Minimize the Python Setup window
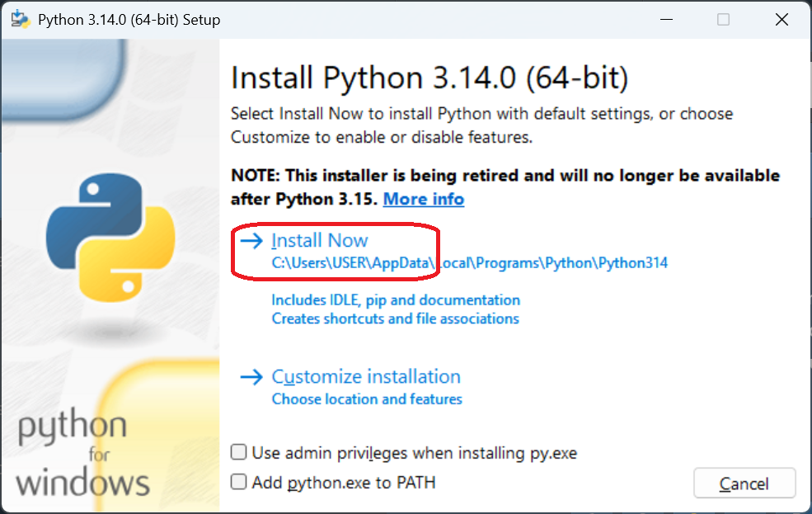 click(664, 19)
